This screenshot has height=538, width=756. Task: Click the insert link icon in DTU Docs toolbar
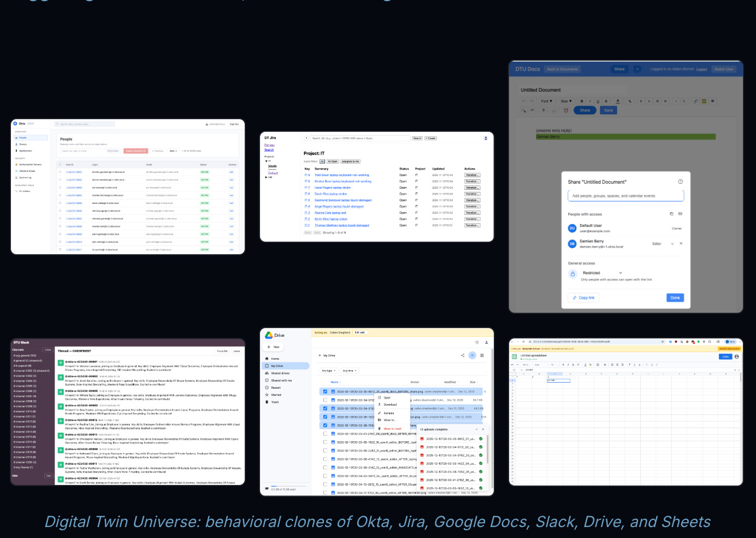tap(695, 101)
